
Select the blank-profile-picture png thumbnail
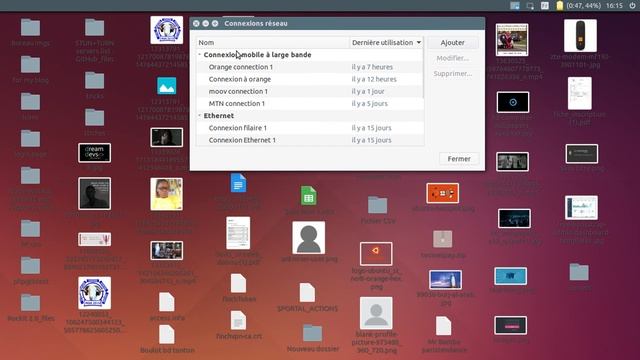point(376,313)
